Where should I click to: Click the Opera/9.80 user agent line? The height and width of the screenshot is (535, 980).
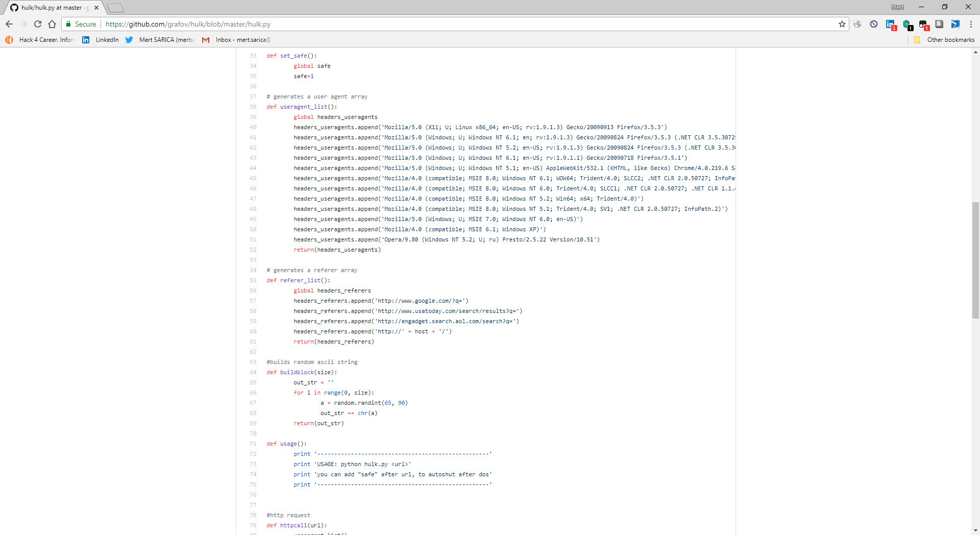[447, 239]
